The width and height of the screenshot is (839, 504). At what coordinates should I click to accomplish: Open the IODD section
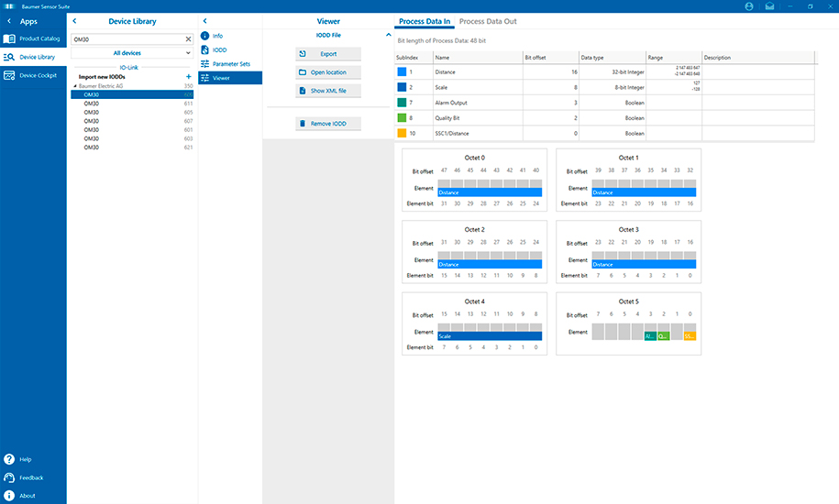click(218, 49)
